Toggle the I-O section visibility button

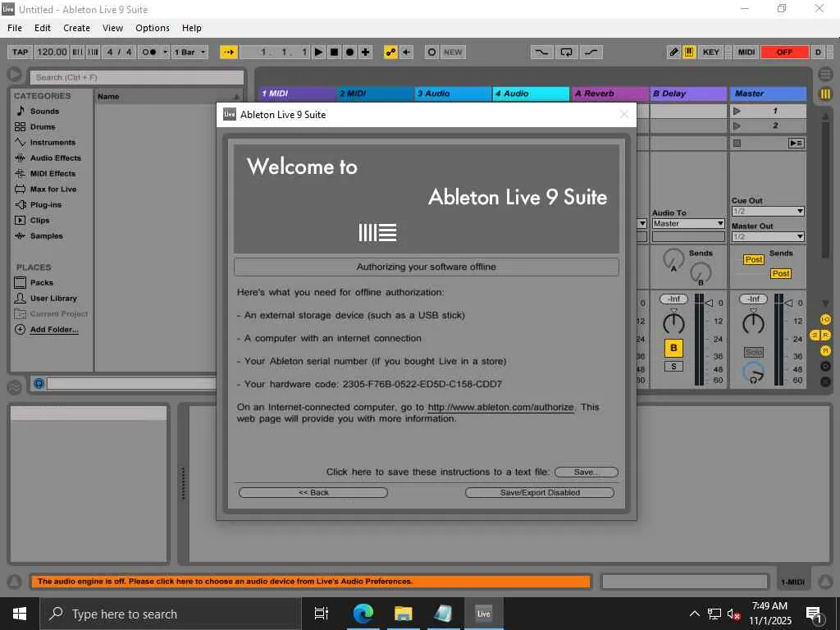pyautogui.click(x=825, y=319)
